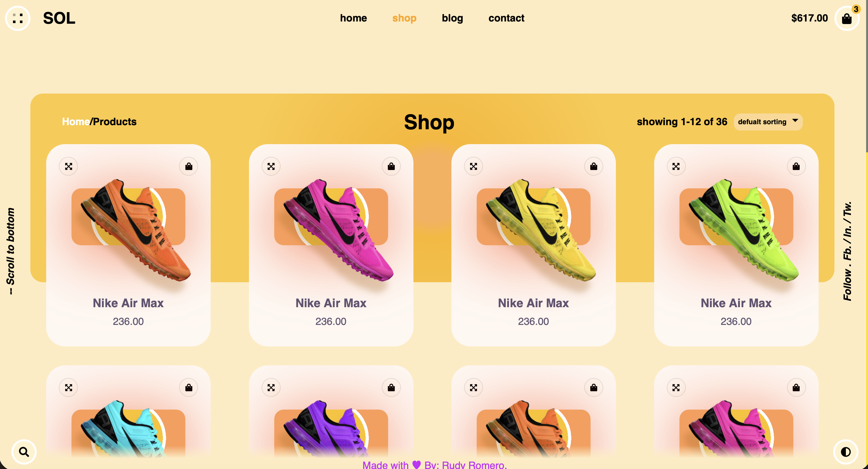The width and height of the screenshot is (868, 469).
Task: Open the shopping cart bag icon in header
Action: pos(846,18)
